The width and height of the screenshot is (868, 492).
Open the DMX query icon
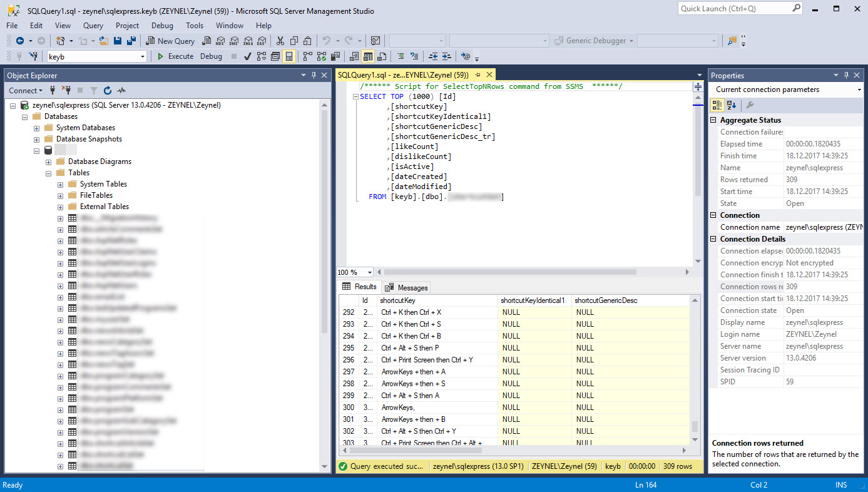click(x=234, y=41)
